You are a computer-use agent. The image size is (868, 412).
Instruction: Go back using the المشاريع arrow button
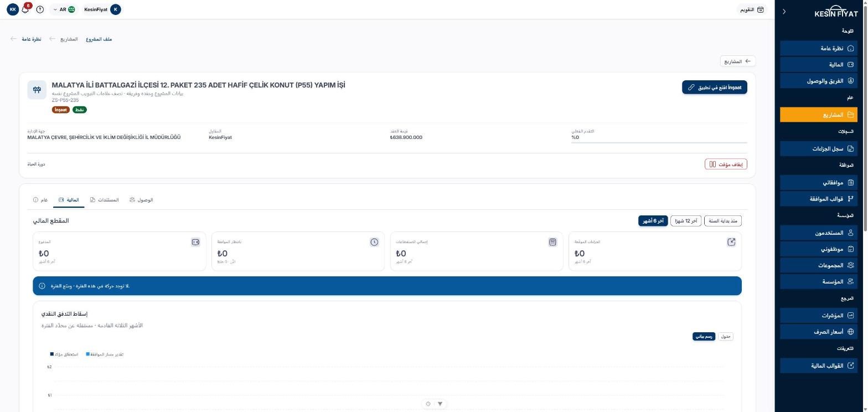click(738, 61)
